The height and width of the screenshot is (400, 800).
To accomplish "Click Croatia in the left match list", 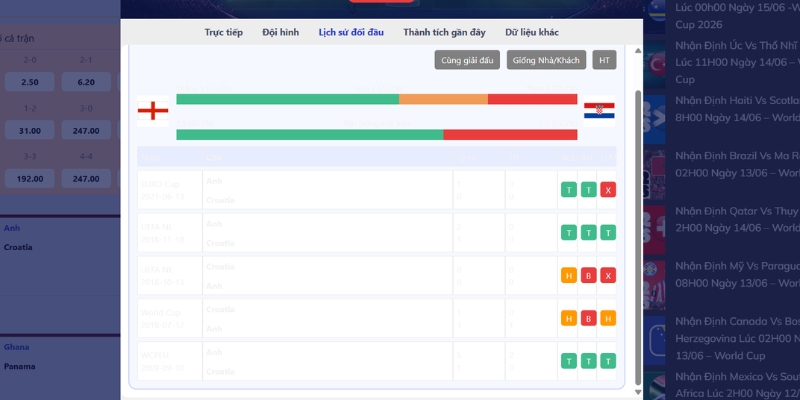I will pyautogui.click(x=18, y=247).
